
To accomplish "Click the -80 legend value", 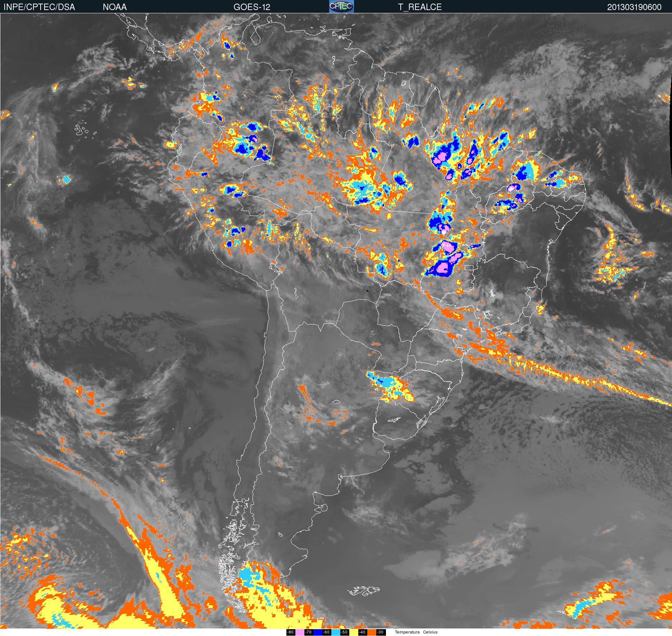I will coord(291,632).
